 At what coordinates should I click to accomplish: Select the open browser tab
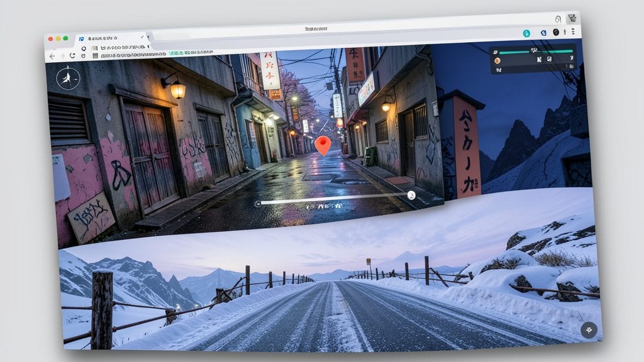tap(112, 38)
